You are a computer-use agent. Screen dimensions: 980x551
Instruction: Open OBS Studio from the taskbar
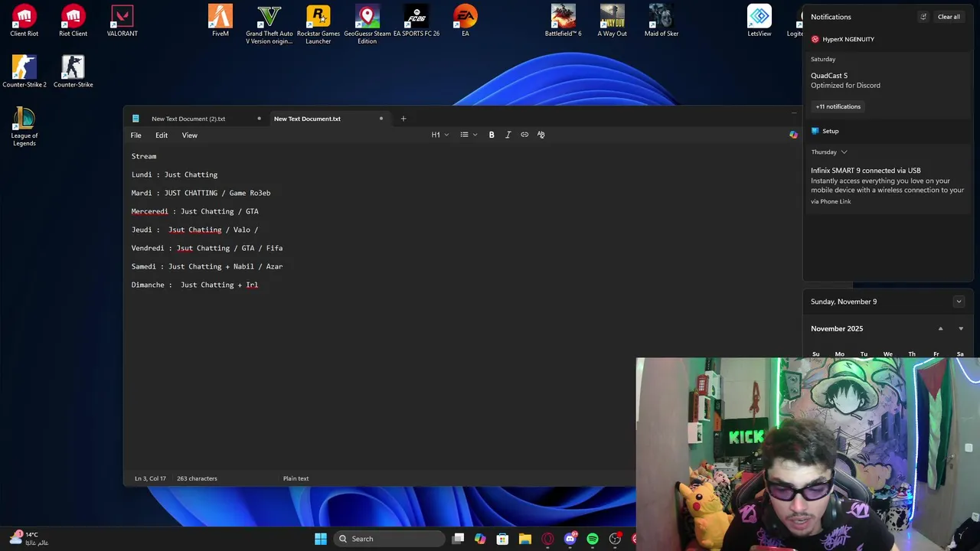pyautogui.click(x=615, y=539)
